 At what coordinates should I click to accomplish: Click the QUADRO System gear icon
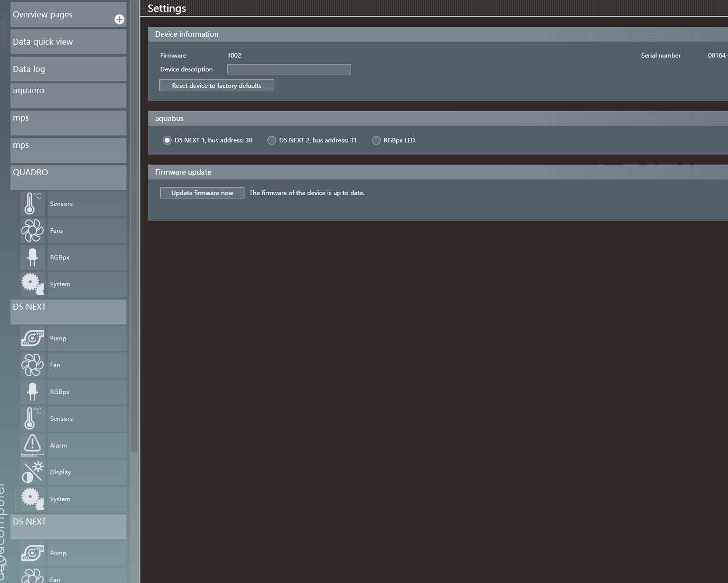(x=32, y=284)
